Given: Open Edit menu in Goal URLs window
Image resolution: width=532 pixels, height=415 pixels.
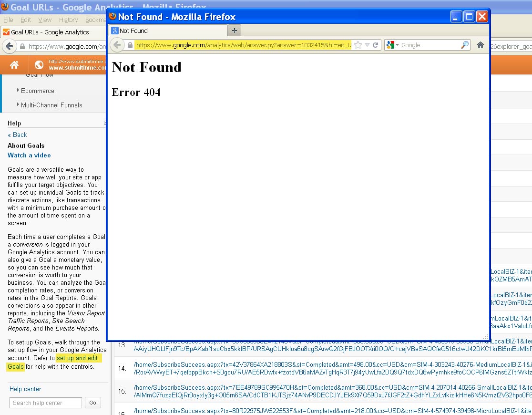Looking at the screenshot, I should [x=25, y=20].
